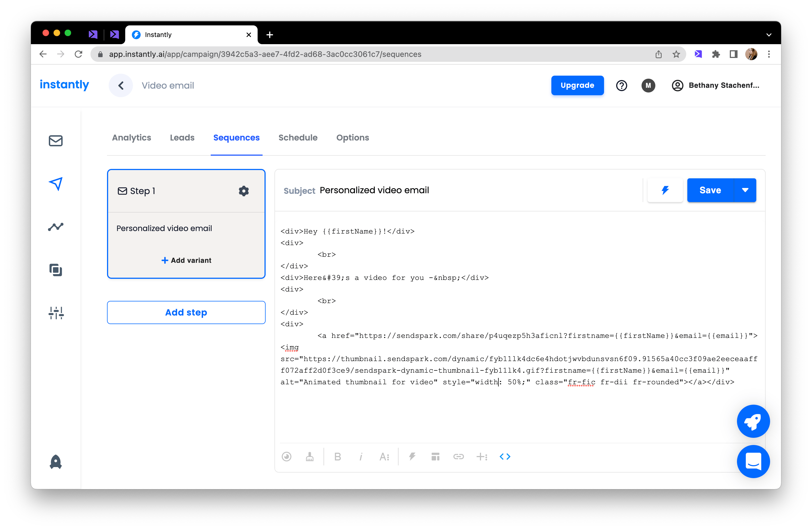Expand the tab search chevron
812x530 pixels.
[769, 35]
